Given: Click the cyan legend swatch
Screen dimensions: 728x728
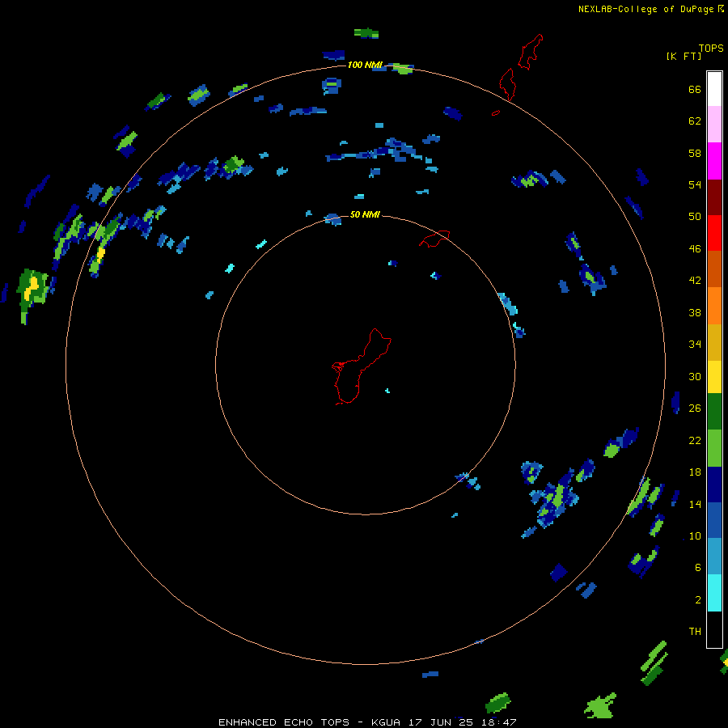Looking at the screenshot, I should (714, 593).
